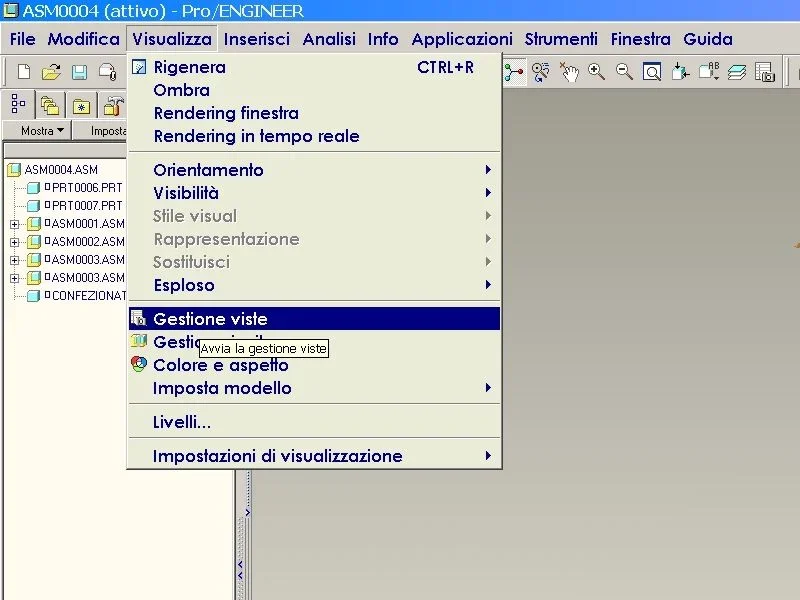Screen dimensions: 800x600
Task: Click the zoom in magnifier icon
Action: pyautogui.click(x=596, y=72)
